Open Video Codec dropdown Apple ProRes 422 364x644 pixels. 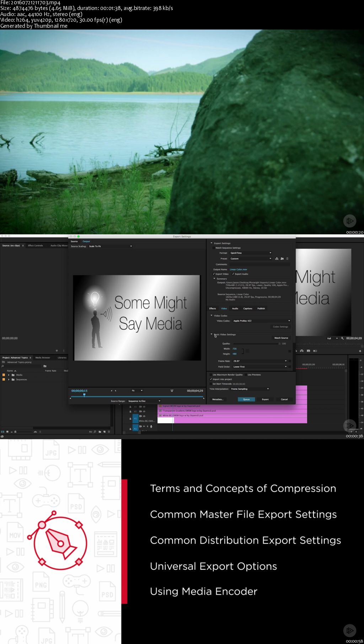click(261, 321)
